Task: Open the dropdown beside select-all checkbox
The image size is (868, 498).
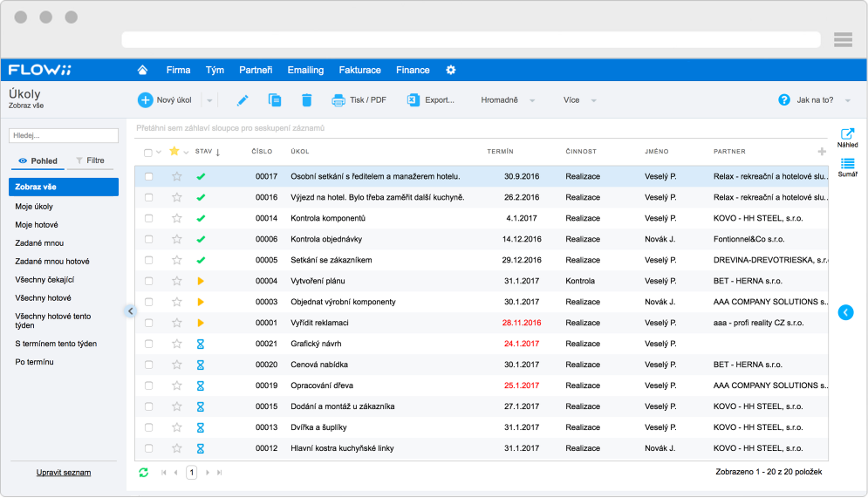Action: click(158, 152)
